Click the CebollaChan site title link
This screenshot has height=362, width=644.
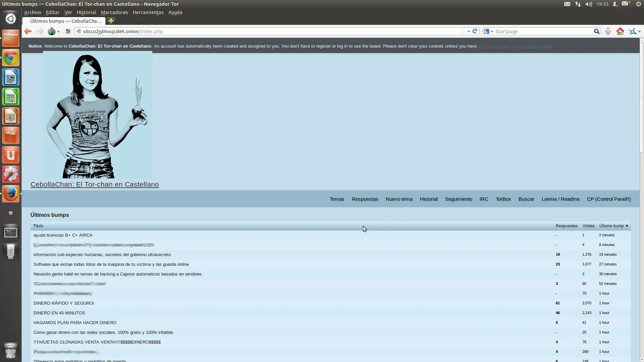[95, 184]
